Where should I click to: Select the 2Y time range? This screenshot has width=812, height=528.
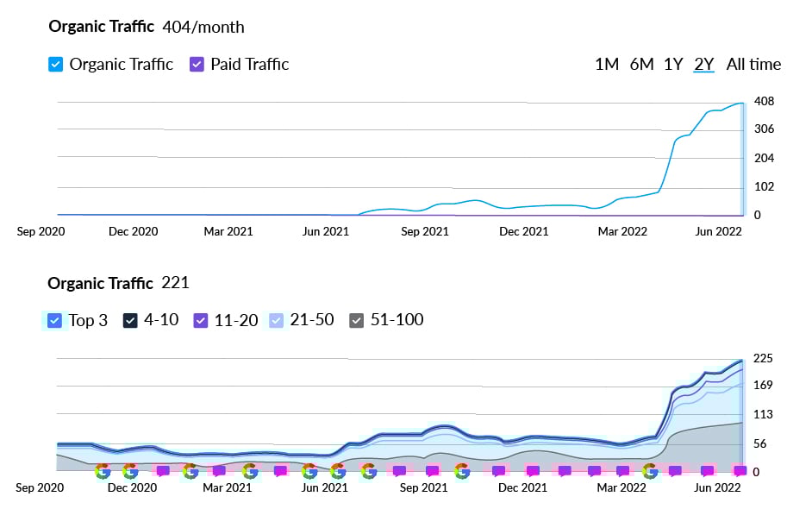[704, 64]
